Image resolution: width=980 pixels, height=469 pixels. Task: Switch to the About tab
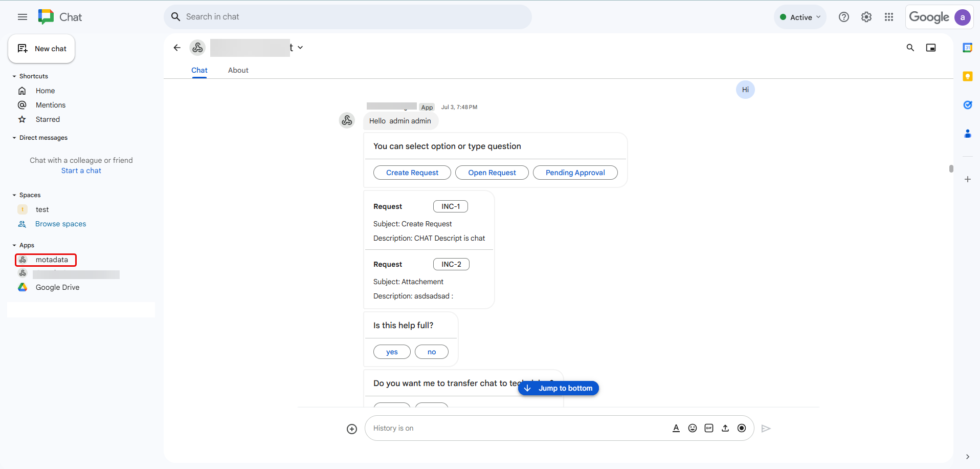tap(238, 70)
